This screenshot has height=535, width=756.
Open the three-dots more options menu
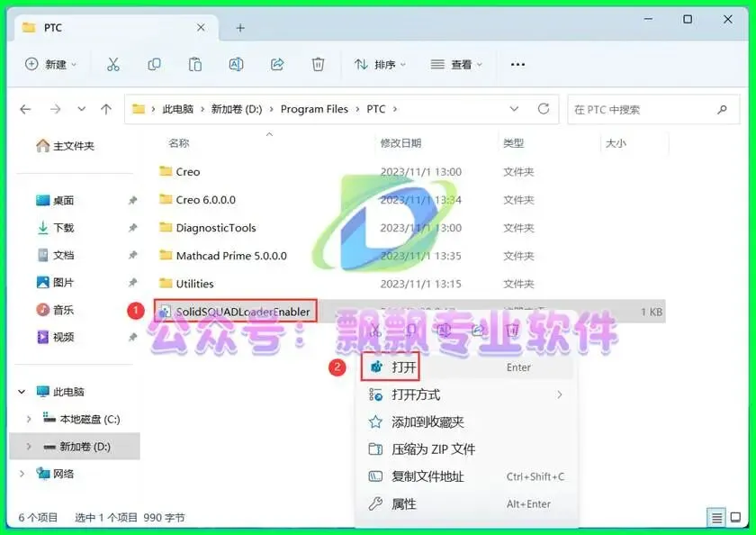click(x=517, y=64)
